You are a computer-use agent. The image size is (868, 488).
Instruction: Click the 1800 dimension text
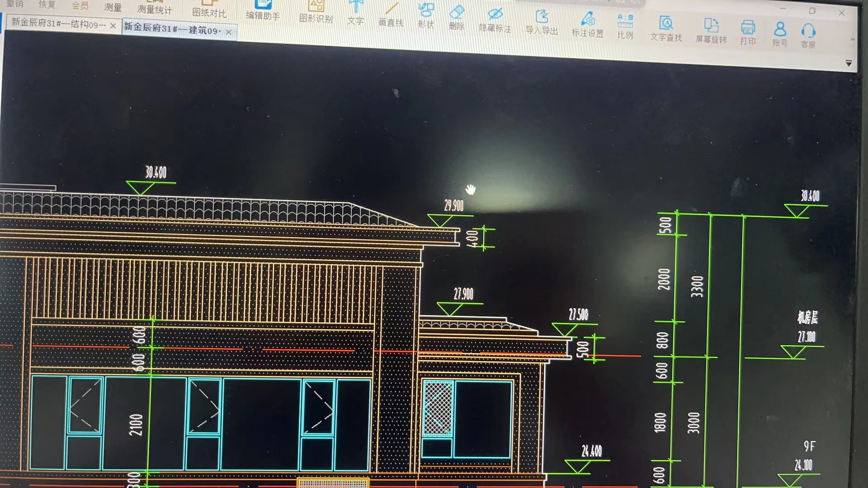[660, 422]
